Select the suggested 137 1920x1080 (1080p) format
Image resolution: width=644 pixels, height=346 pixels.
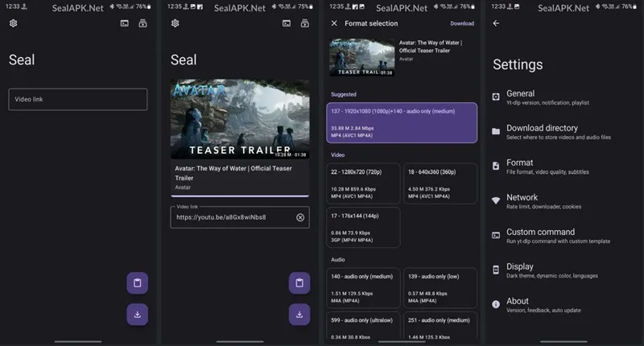(x=402, y=122)
